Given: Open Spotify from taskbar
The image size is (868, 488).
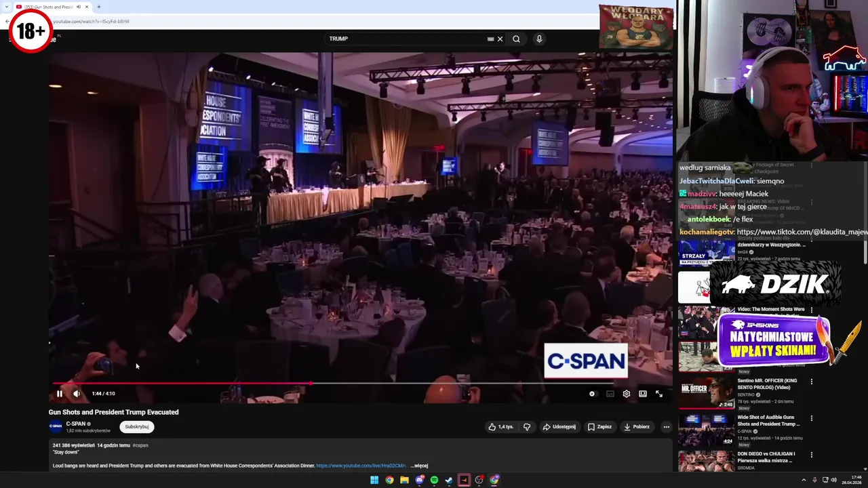Looking at the screenshot, I should click(x=434, y=480).
